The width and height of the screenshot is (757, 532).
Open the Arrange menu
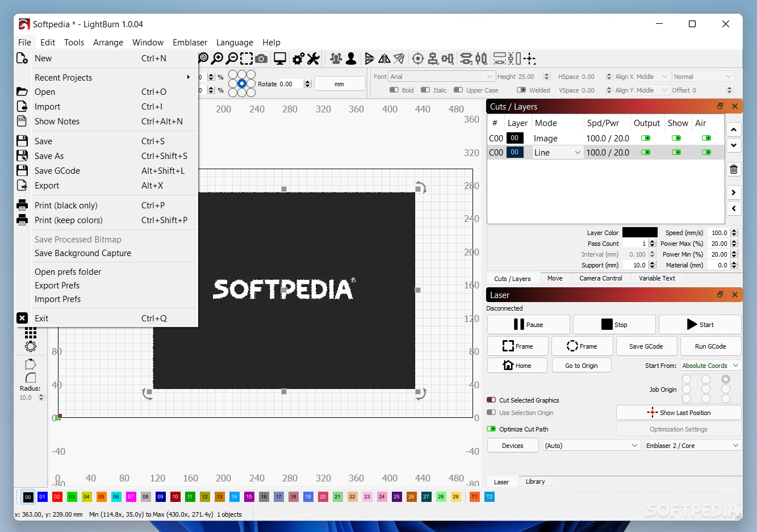[108, 43]
